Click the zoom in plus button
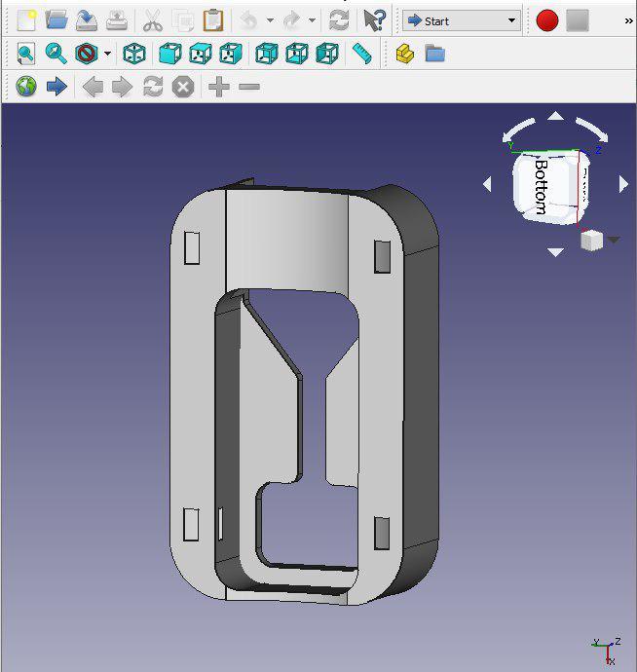 pyautogui.click(x=219, y=87)
